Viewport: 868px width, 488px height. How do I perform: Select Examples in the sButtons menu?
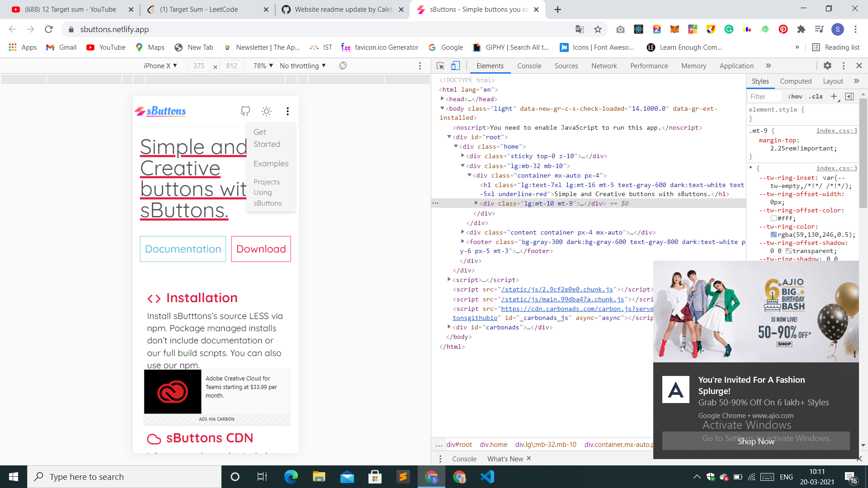[271, 164]
